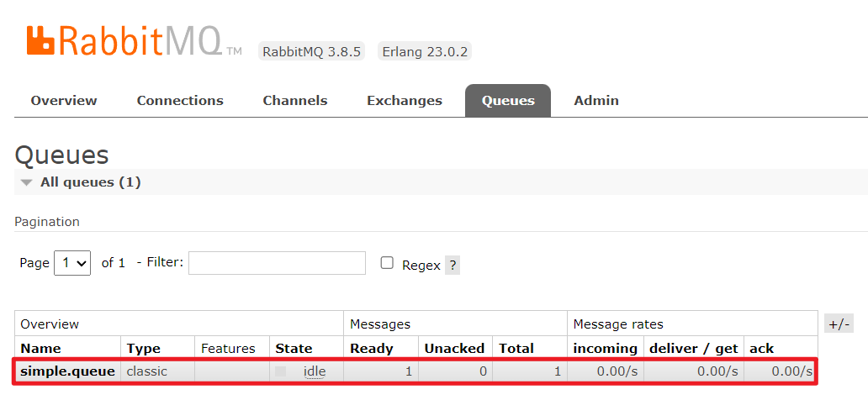Click the Pagination label

(x=47, y=222)
